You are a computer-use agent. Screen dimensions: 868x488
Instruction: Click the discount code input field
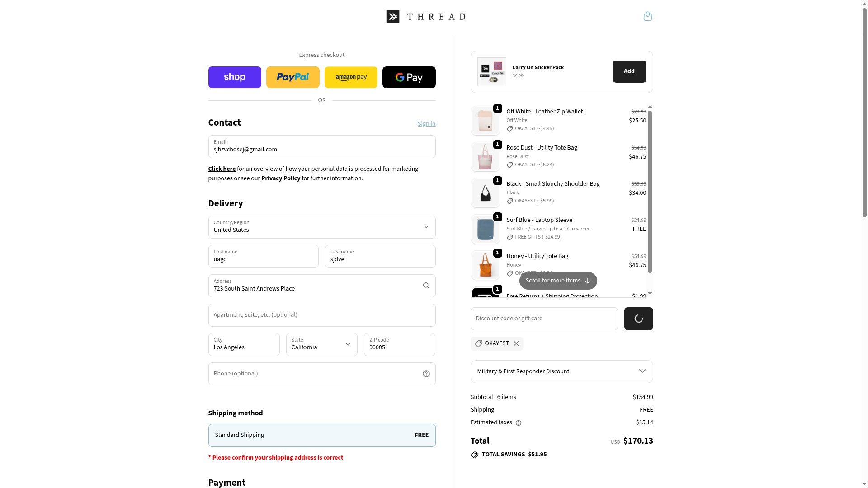[x=544, y=319]
